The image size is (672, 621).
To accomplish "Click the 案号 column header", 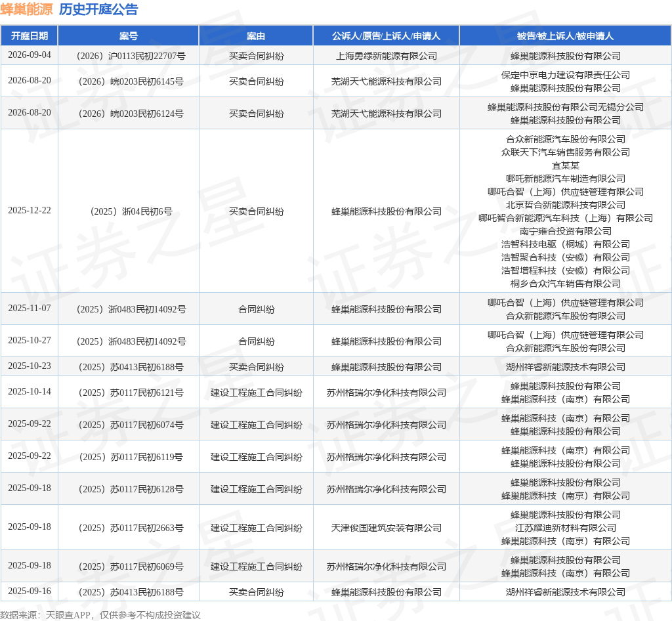I will (x=128, y=36).
